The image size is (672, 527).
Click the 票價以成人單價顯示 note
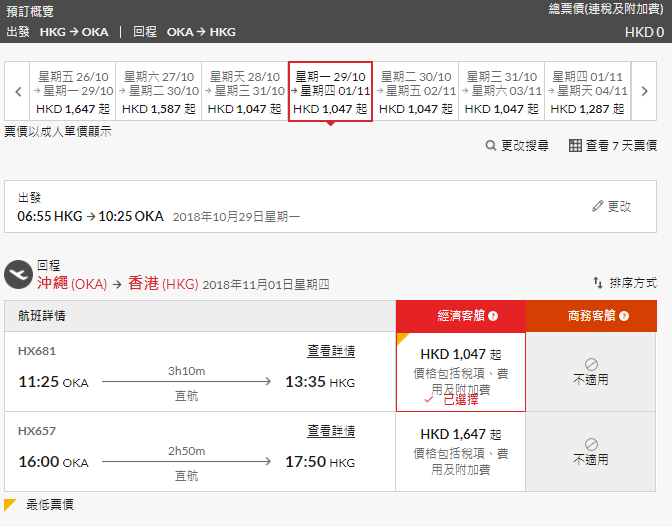tap(58, 132)
